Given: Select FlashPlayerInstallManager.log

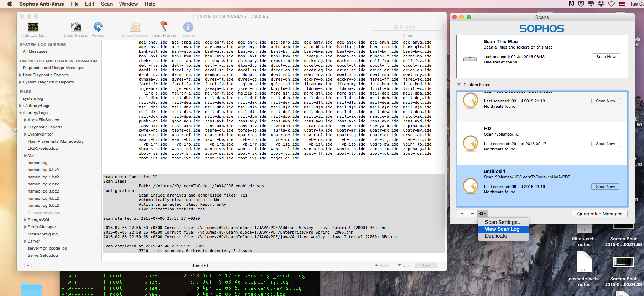Looking at the screenshot, I should 56,141.
